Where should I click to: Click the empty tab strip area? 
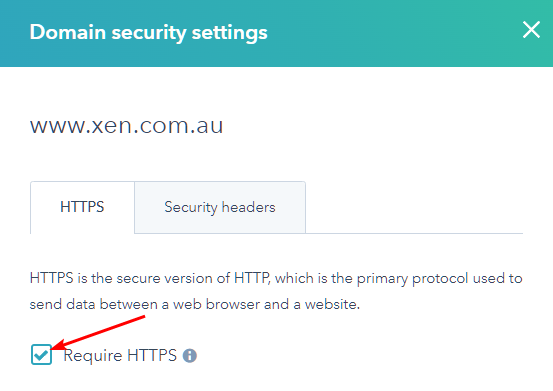pos(414,207)
